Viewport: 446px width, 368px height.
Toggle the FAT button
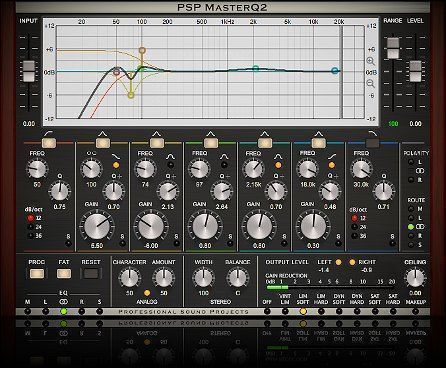point(64,274)
